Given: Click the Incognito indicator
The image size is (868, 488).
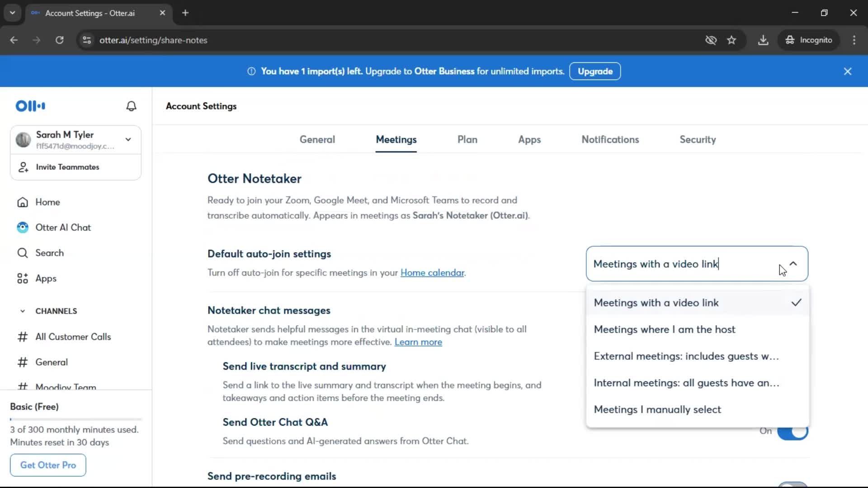Looking at the screenshot, I should click(808, 40).
